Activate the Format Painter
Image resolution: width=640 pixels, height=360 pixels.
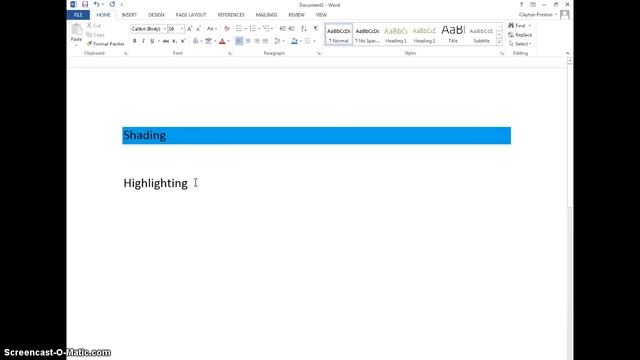point(105,44)
